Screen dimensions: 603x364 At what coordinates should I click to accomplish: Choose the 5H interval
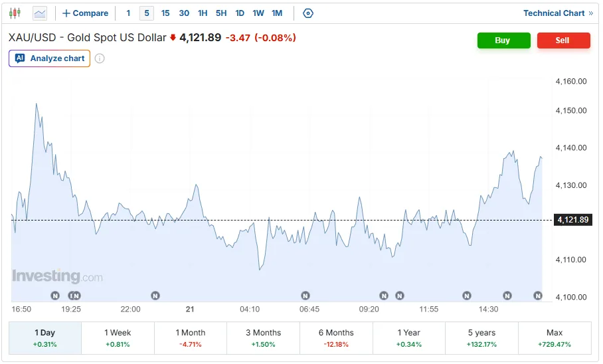tap(221, 13)
